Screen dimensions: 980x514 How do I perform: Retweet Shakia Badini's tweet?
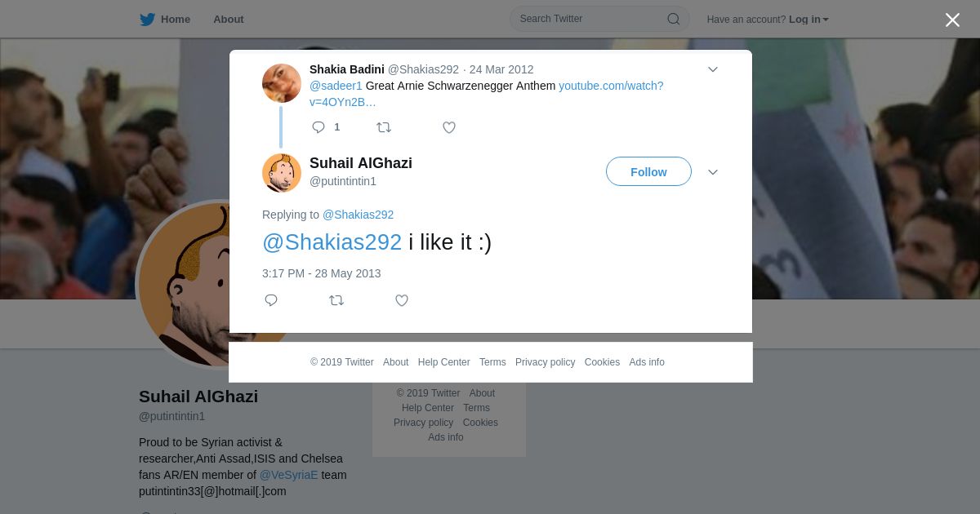(x=384, y=127)
